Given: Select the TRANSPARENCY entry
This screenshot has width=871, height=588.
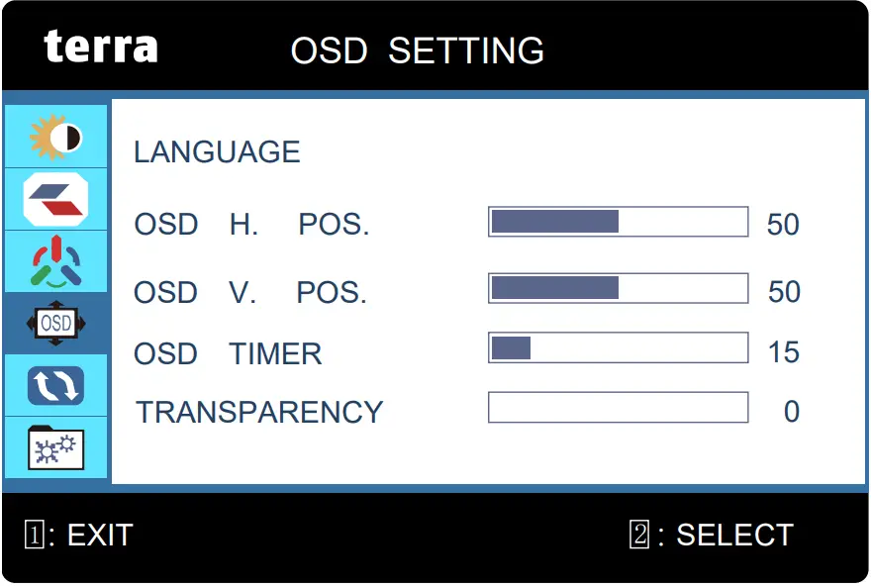Looking at the screenshot, I should (x=259, y=412).
